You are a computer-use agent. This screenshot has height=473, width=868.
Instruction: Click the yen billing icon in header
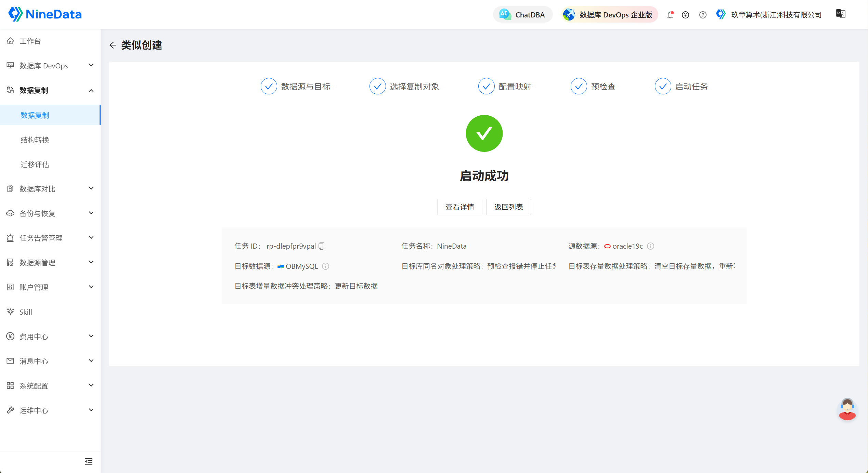(685, 15)
